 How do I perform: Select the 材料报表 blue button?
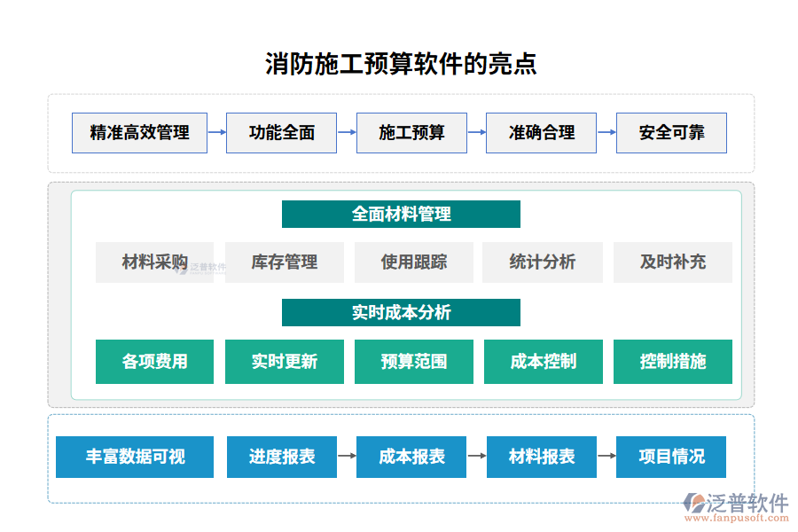click(x=541, y=458)
